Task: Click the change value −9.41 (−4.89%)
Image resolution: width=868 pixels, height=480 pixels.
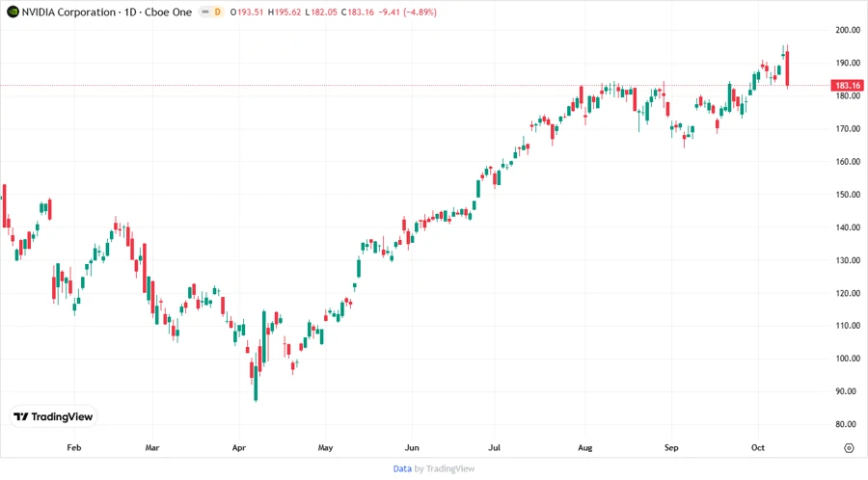Action: [407, 13]
